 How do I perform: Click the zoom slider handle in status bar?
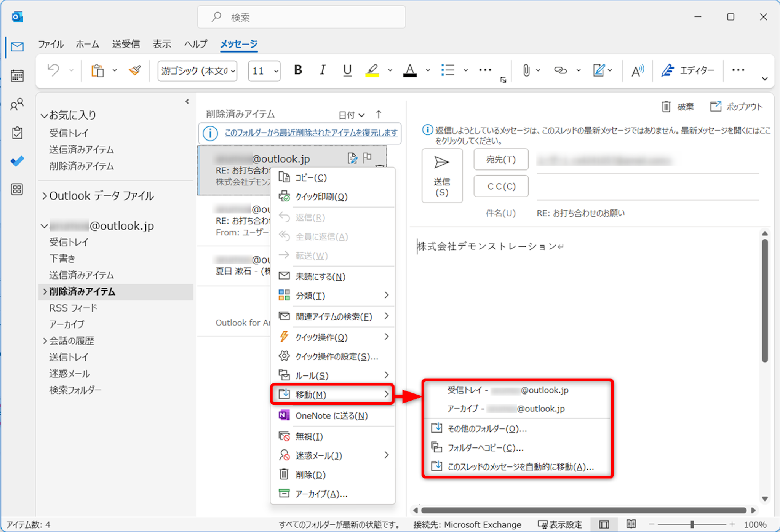[x=692, y=524]
